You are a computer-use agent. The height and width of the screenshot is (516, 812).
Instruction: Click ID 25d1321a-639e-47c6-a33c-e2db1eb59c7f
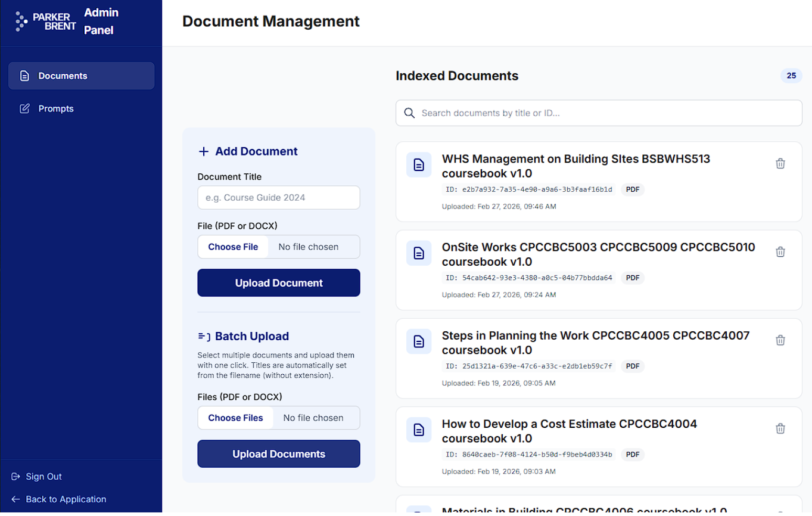click(529, 366)
